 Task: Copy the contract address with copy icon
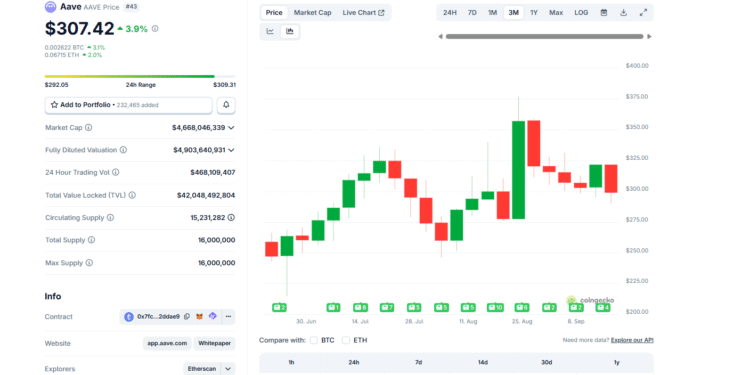point(187,317)
